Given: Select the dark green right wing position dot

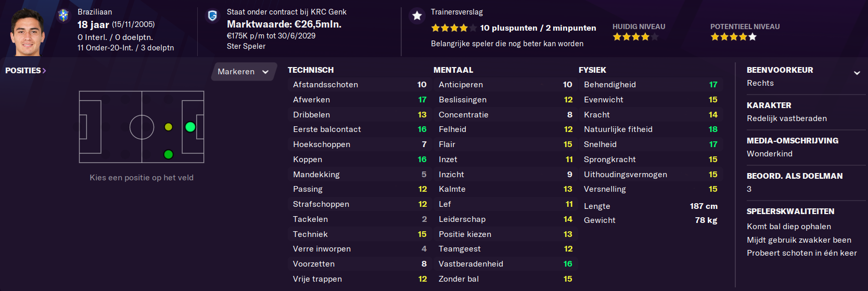Looking at the screenshot, I should point(169,154).
